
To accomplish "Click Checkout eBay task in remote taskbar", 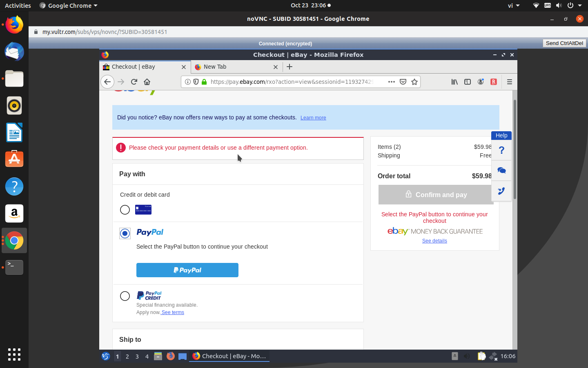I will click(x=229, y=356).
